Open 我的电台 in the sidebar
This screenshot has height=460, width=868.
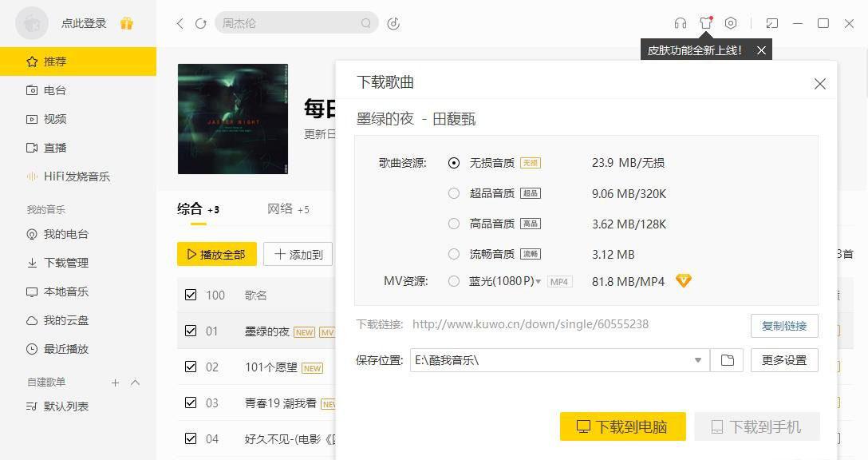pos(78,235)
